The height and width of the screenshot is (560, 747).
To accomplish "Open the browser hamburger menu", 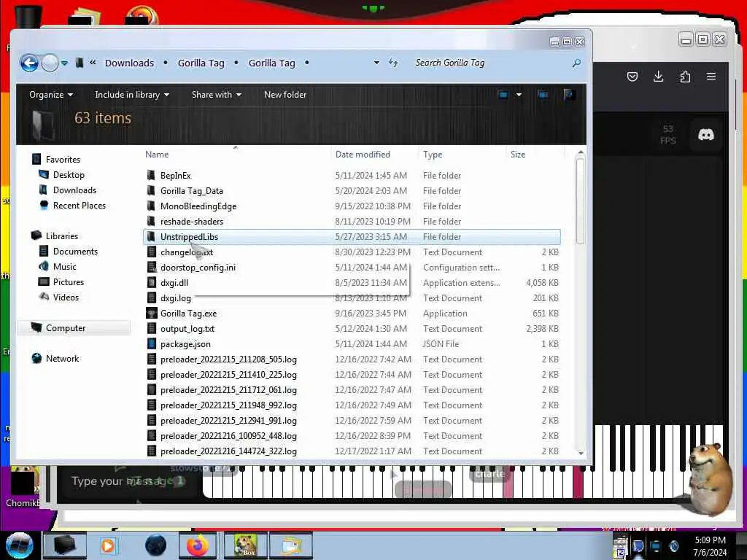I will point(711,77).
